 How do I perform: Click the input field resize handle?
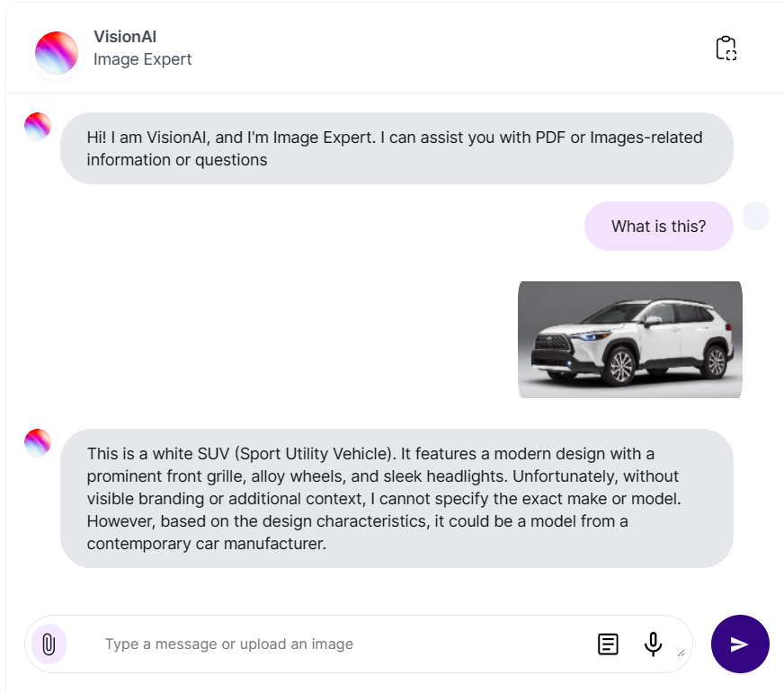click(x=681, y=653)
